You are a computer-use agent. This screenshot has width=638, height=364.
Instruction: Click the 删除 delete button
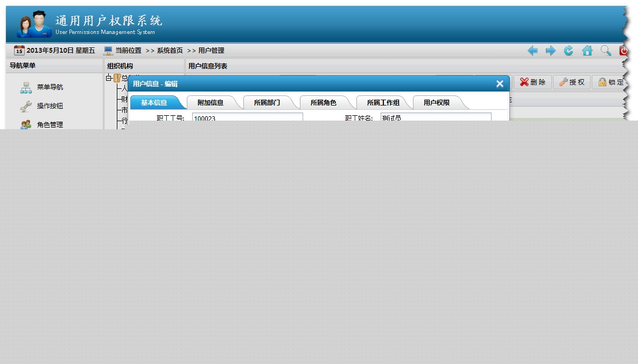532,82
